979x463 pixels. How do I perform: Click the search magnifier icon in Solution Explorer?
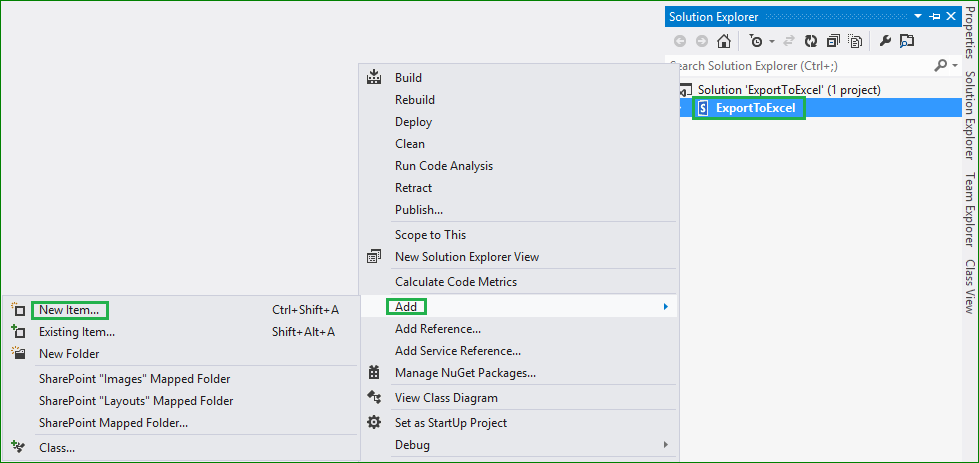pyautogui.click(x=940, y=66)
